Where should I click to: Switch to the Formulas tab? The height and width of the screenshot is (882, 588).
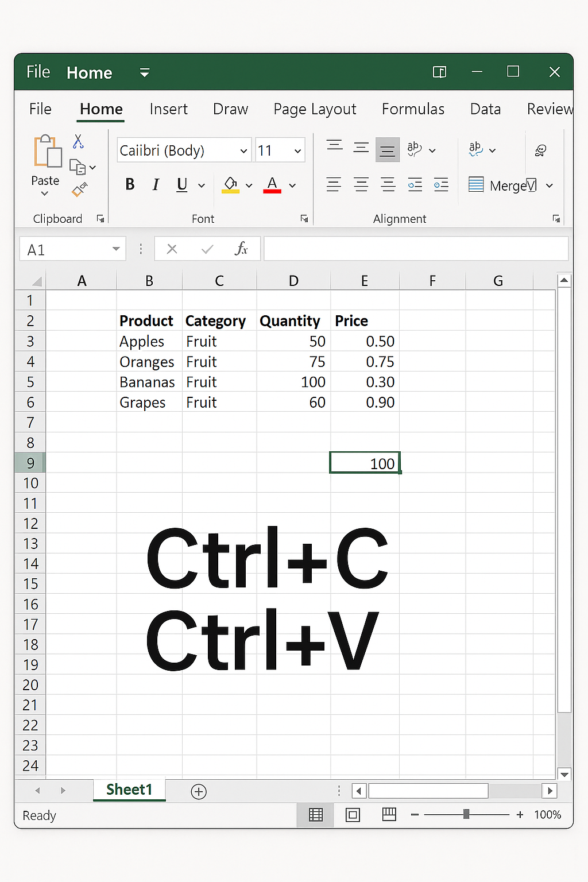click(x=413, y=109)
